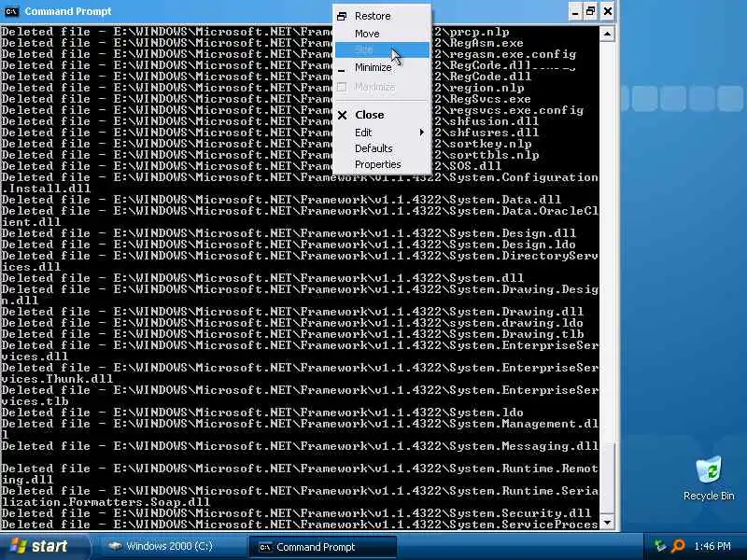747x560 pixels.
Task: Click the Edit submenu arrow
Action: pos(422,133)
